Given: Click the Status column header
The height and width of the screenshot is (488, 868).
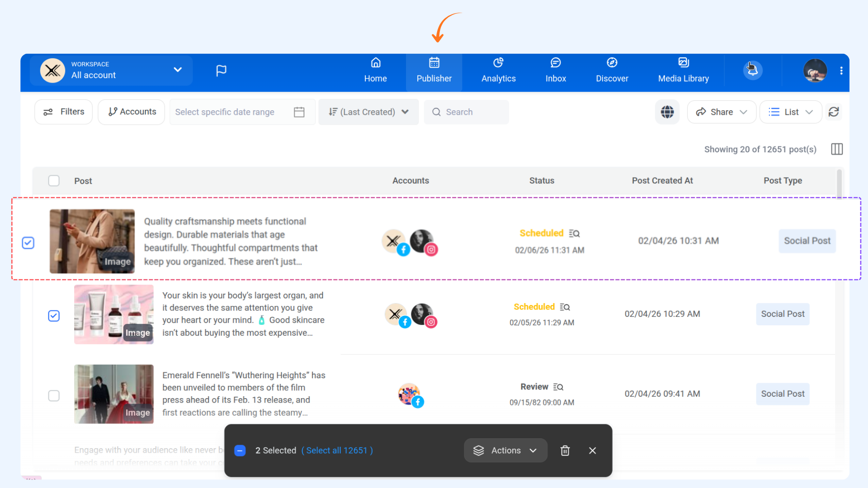Looking at the screenshot, I should 542,181.
